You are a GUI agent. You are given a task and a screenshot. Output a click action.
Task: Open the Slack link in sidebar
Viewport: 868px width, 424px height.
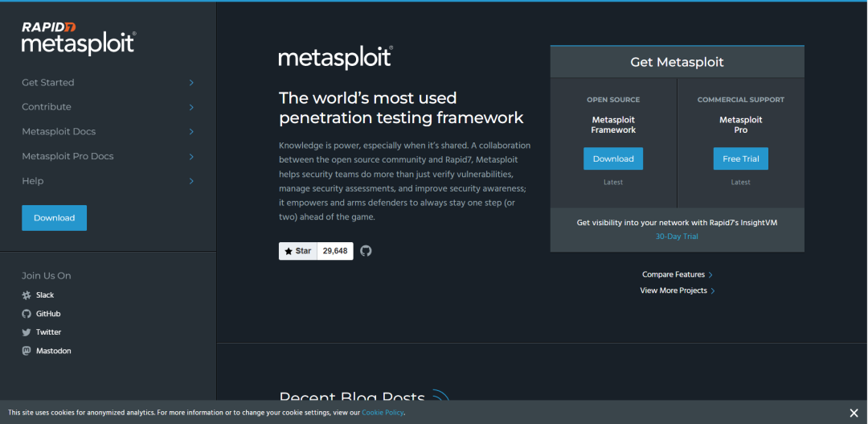pos(45,295)
